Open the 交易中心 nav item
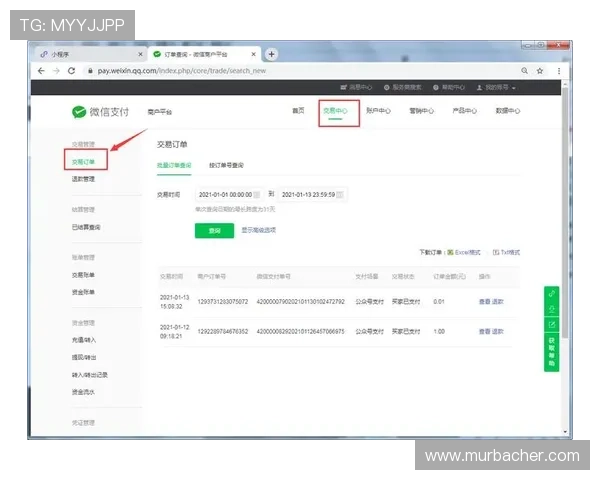 pyautogui.click(x=335, y=111)
